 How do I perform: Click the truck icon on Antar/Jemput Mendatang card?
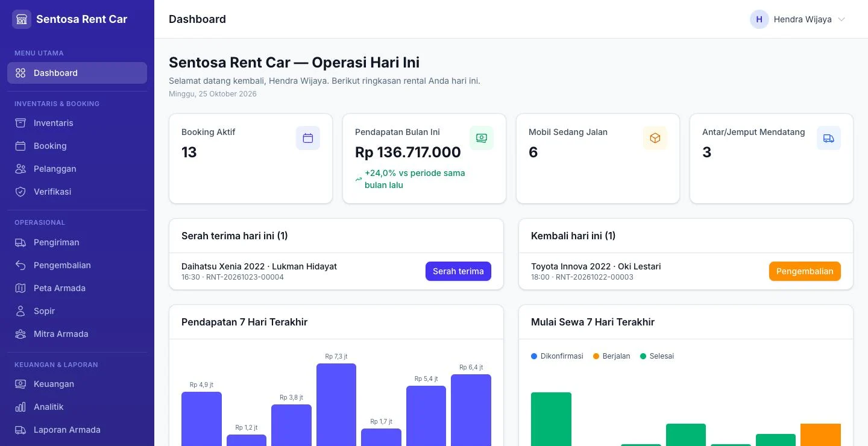829,138
